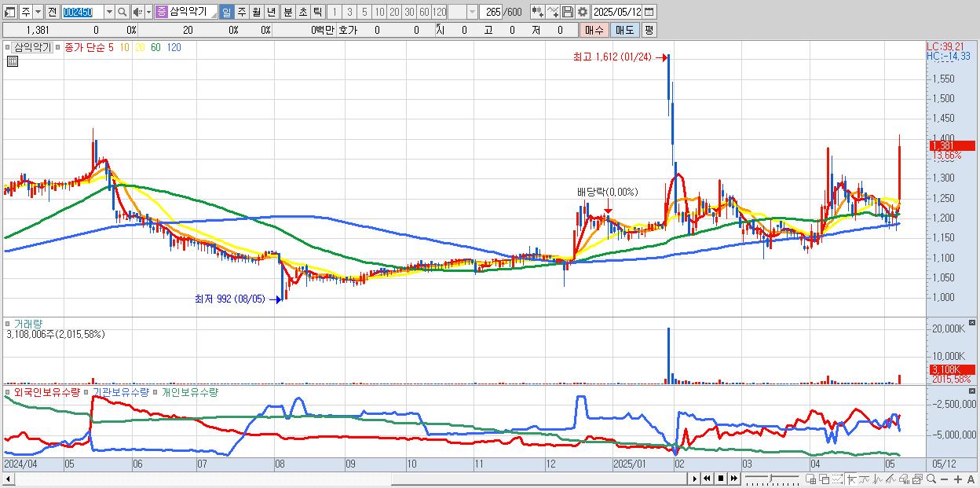Click the yellow 20 moving average label

click(x=139, y=47)
